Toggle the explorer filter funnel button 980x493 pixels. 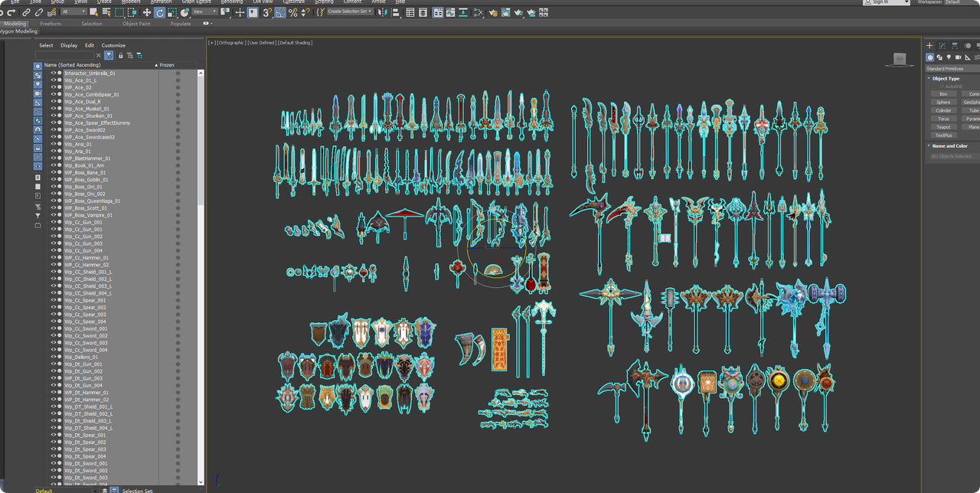109,55
